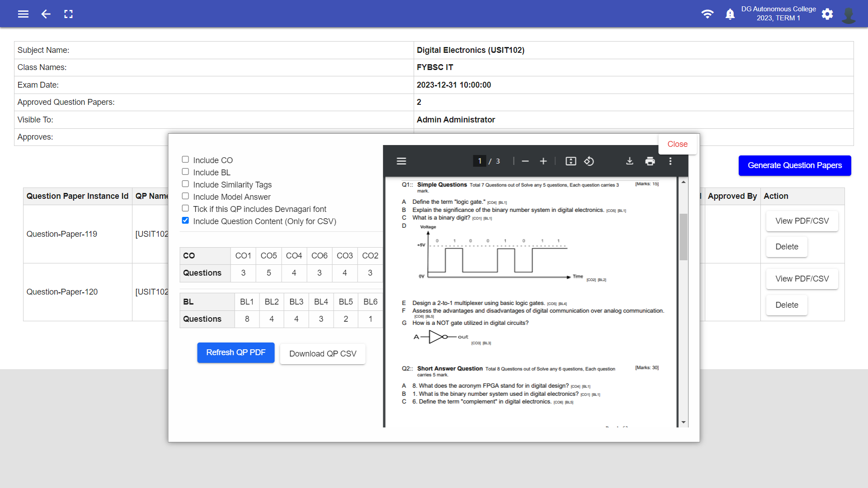The width and height of the screenshot is (868, 488).
Task: Open the user profile avatar
Action: pos(849,15)
